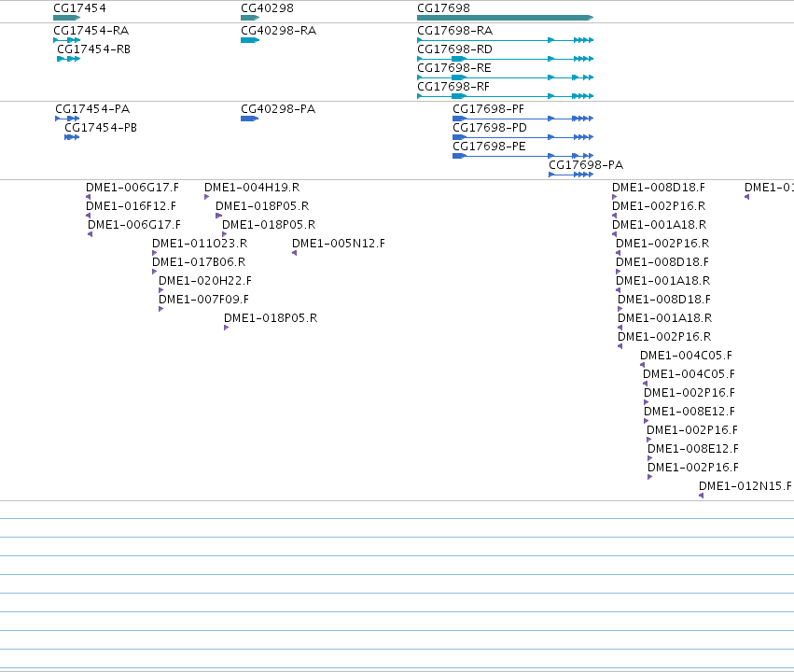Click the CG17454 gene arrow glyph

[x=67, y=18]
